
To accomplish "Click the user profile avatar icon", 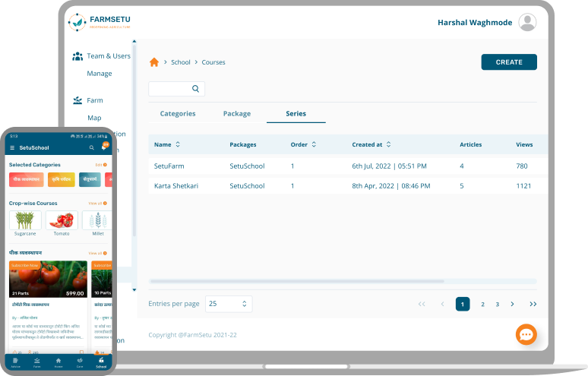I will point(527,22).
